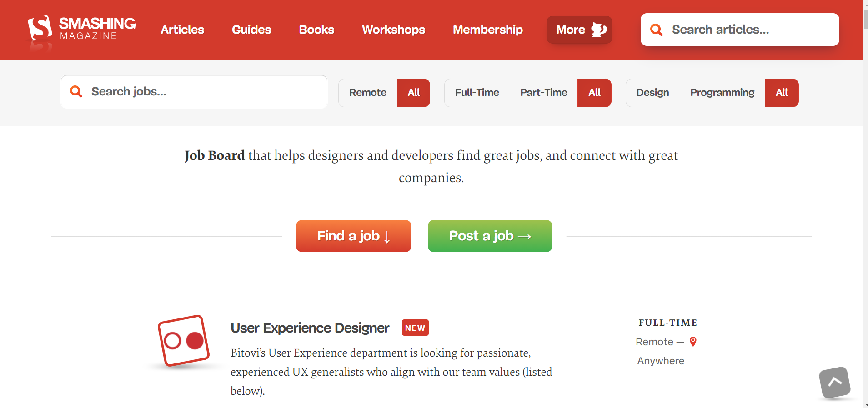Click the green Post a job button
868x408 pixels.
[x=490, y=236]
